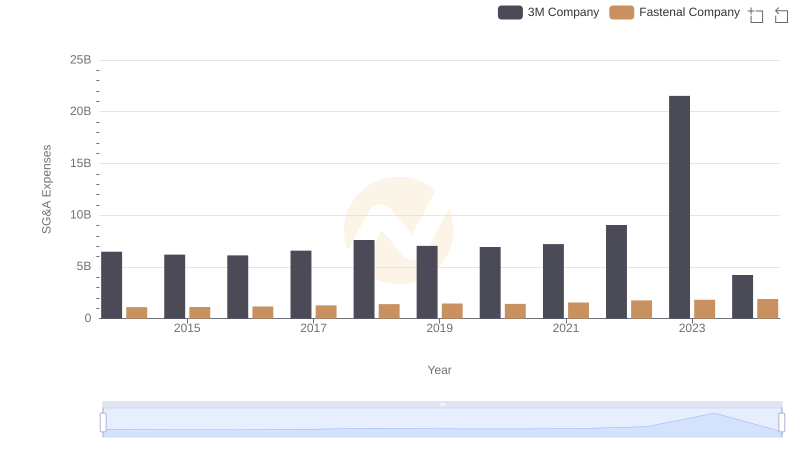Toggle Fastenal Company series in legend

point(674,12)
